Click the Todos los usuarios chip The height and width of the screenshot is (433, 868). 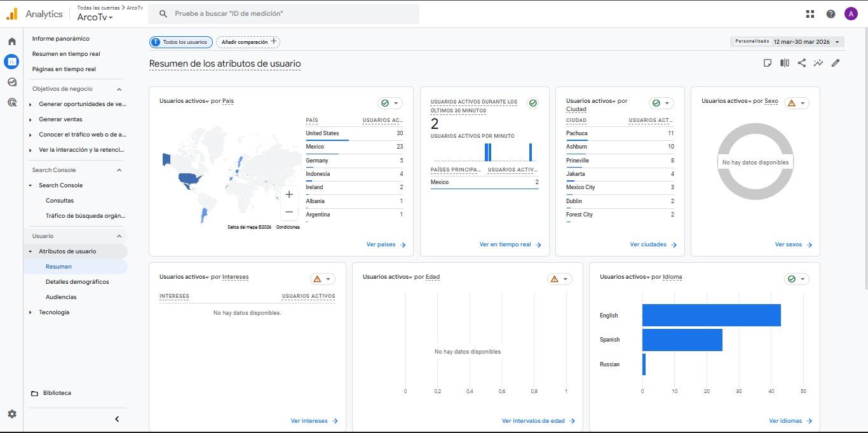[181, 42]
